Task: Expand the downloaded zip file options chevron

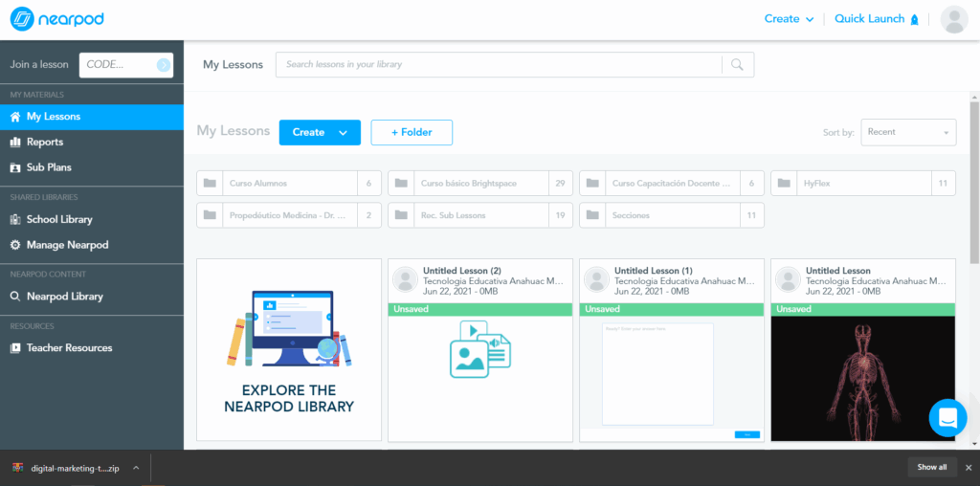Action: click(x=136, y=468)
